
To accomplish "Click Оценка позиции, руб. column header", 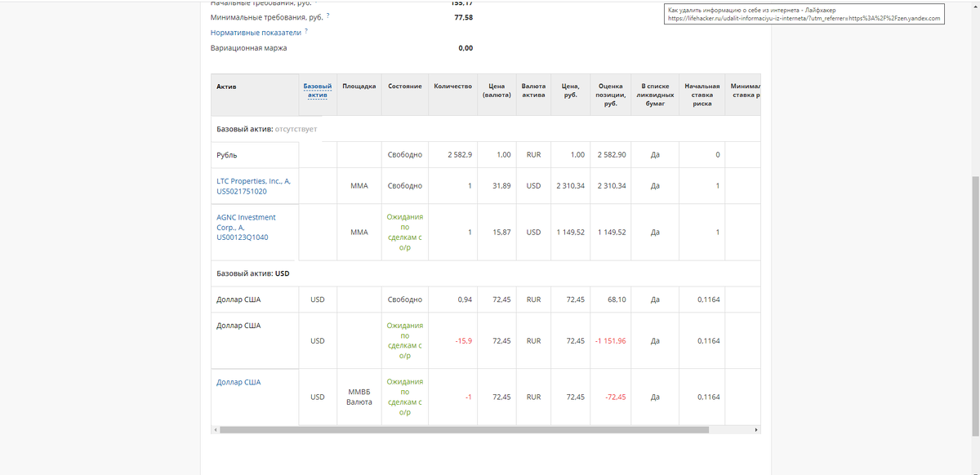I will click(x=610, y=95).
